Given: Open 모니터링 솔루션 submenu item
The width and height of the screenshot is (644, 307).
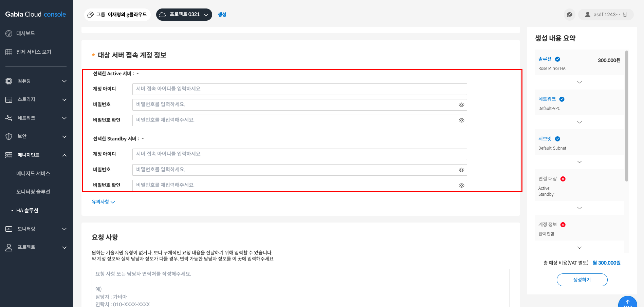Looking at the screenshot, I should pos(33,192).
